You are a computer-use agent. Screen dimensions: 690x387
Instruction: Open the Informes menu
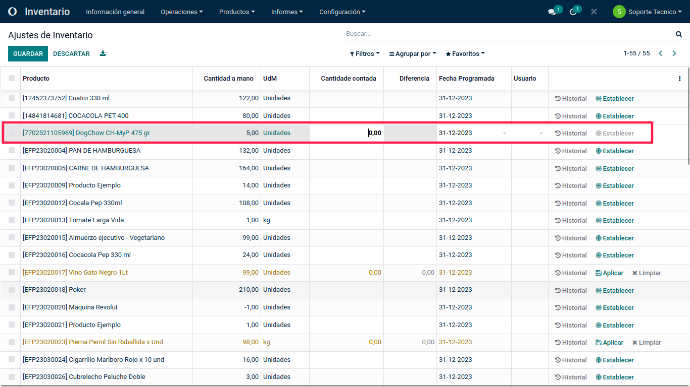click(x=287, y=12)
